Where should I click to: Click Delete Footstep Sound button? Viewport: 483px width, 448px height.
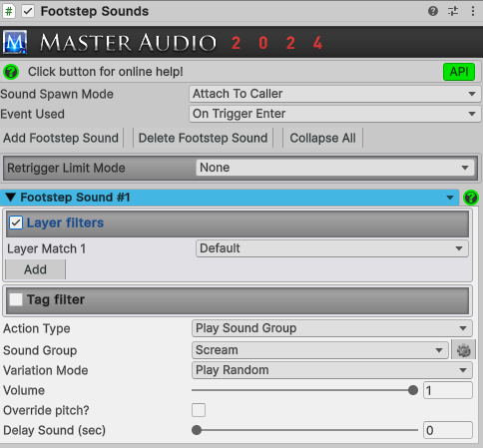coord(203,138)
